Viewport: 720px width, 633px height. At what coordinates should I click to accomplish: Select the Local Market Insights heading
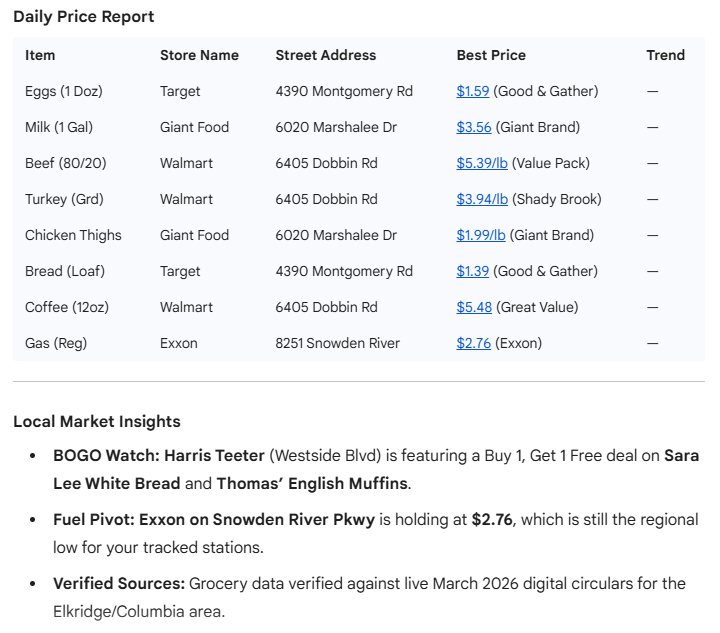(97, 421)
